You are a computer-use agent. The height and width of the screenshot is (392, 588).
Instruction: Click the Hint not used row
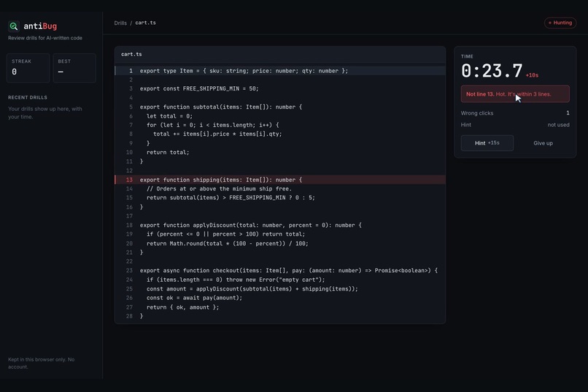click(x=515, y=125)
